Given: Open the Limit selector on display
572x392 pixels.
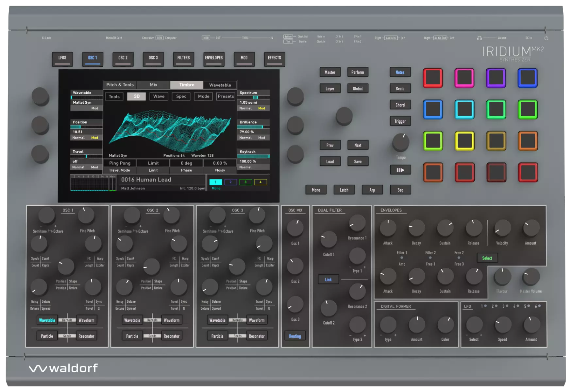Looking at the screenshot, I should 153,163.
